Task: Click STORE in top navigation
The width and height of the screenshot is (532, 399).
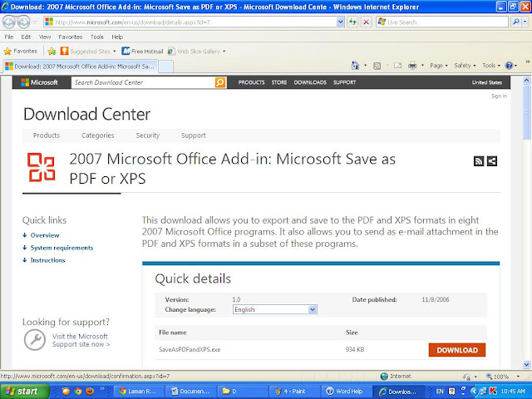Action: point(279,82)
